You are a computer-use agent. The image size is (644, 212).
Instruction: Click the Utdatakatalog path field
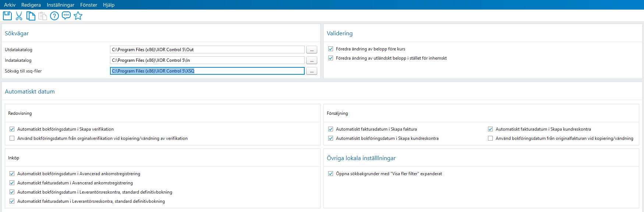(207, 50)
